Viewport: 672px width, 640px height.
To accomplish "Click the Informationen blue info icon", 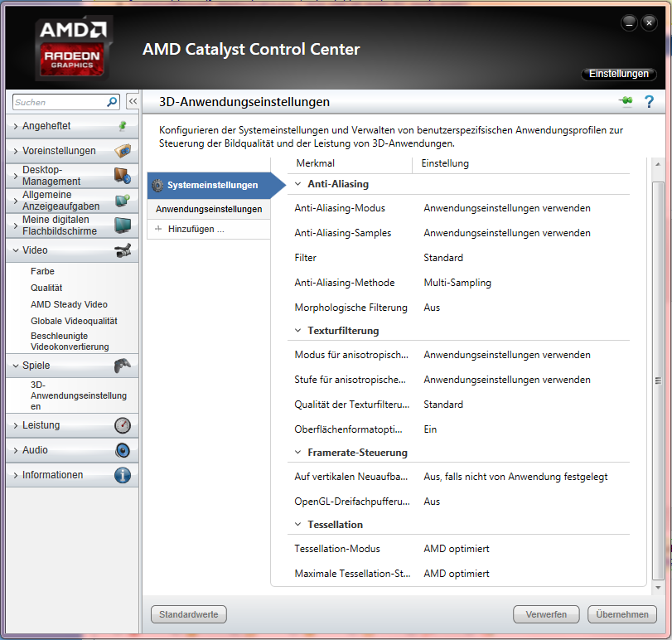I will coord(123,475).
